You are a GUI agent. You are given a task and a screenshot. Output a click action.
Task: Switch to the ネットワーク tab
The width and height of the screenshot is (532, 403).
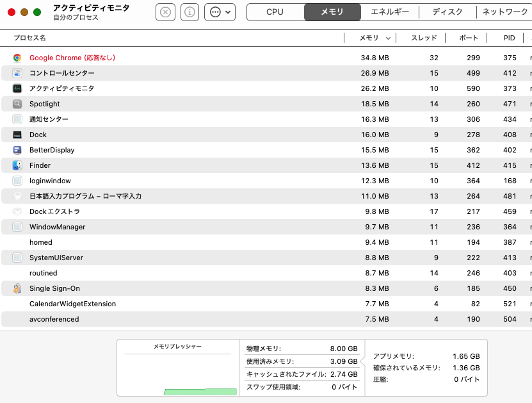tap(504, 12)
